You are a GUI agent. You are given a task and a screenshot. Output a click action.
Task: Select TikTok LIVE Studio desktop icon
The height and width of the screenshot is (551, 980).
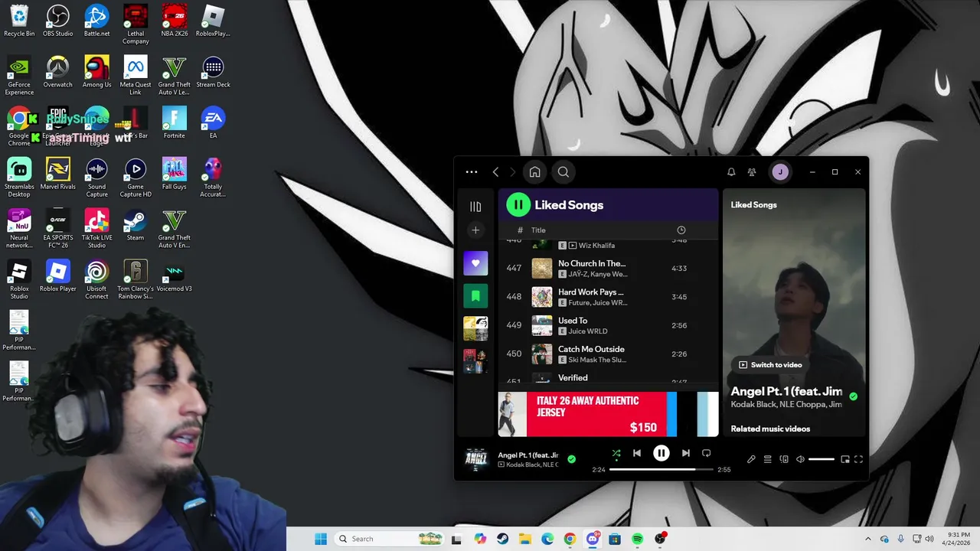tap(96, 229)
